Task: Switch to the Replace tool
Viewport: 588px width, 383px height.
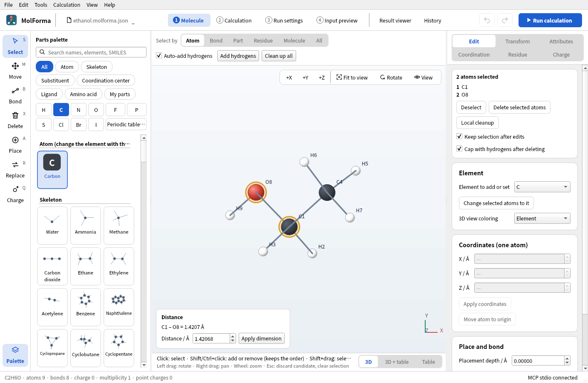Action: pyautogui.click(x=15, y=169)
